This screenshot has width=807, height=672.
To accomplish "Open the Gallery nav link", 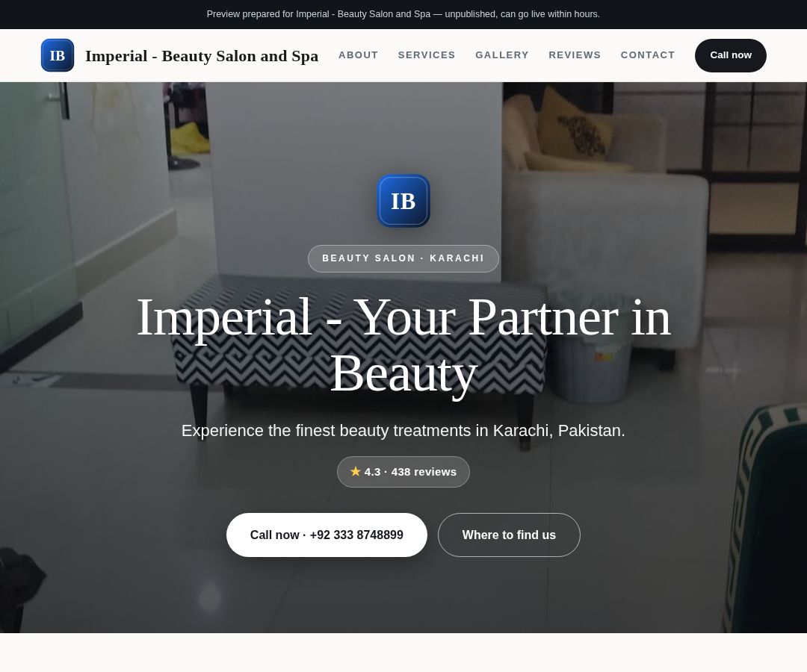I will tap(502, 55).
